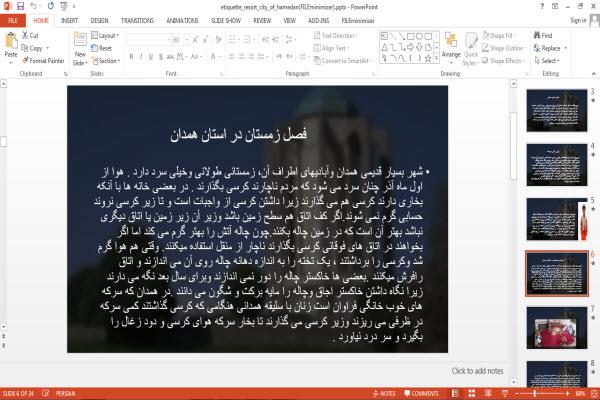Screen dimensions: 600x400
Task: Click the New Slide icon
Action: (80, 41)
